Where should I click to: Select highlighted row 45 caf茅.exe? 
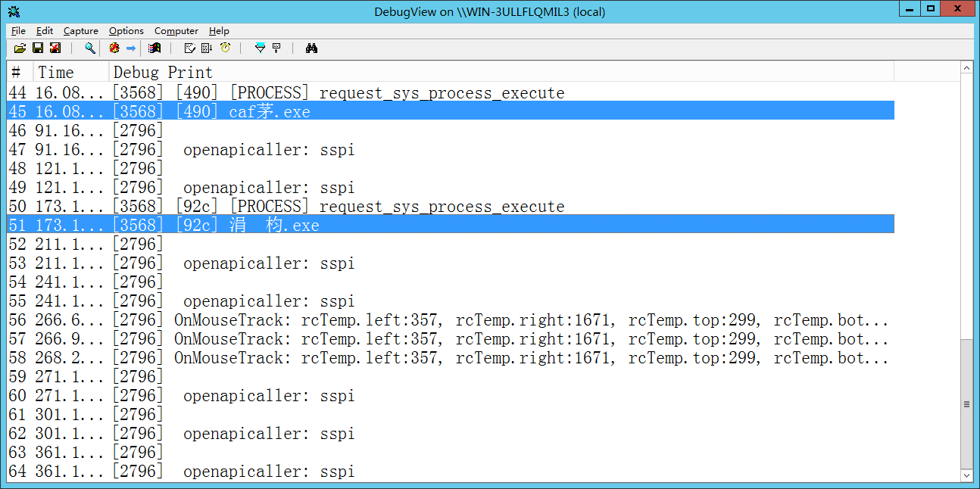451,111
